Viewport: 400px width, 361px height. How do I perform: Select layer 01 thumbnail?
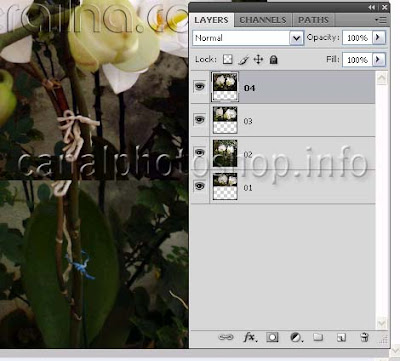point(225,186)
